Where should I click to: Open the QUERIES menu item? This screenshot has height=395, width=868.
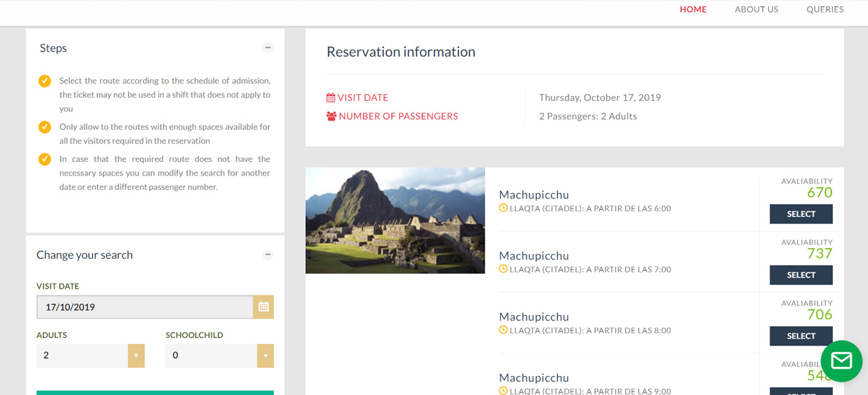coord(825,9)
